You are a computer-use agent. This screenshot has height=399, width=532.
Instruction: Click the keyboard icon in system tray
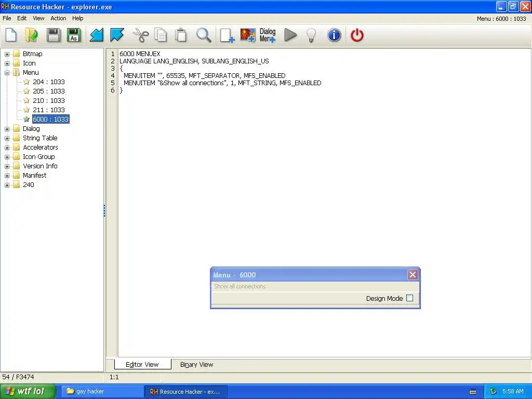473,392
